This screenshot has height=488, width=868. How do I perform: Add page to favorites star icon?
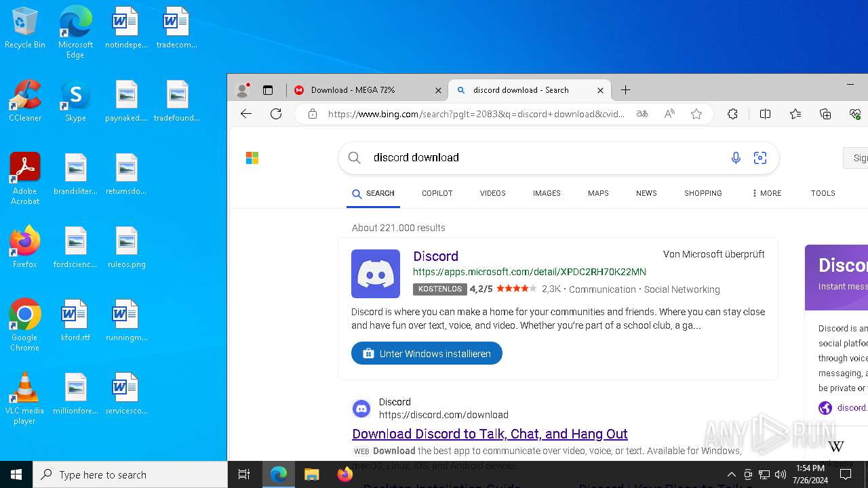pyautogui.click(x=696, y=114)
